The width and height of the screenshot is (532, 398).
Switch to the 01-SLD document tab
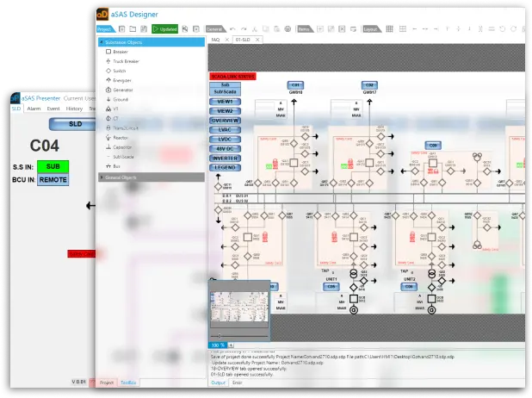coord(243,40)
